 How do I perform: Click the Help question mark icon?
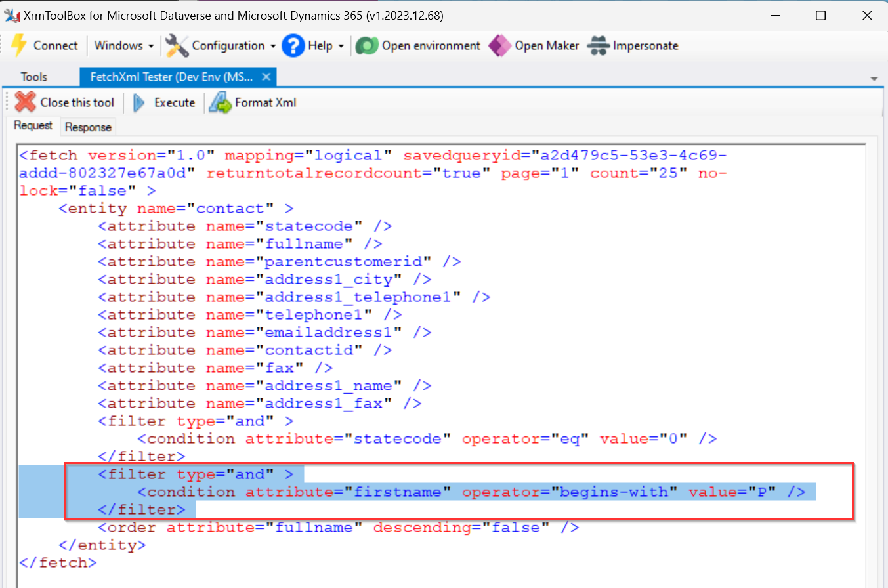click(x=293, y=46)
